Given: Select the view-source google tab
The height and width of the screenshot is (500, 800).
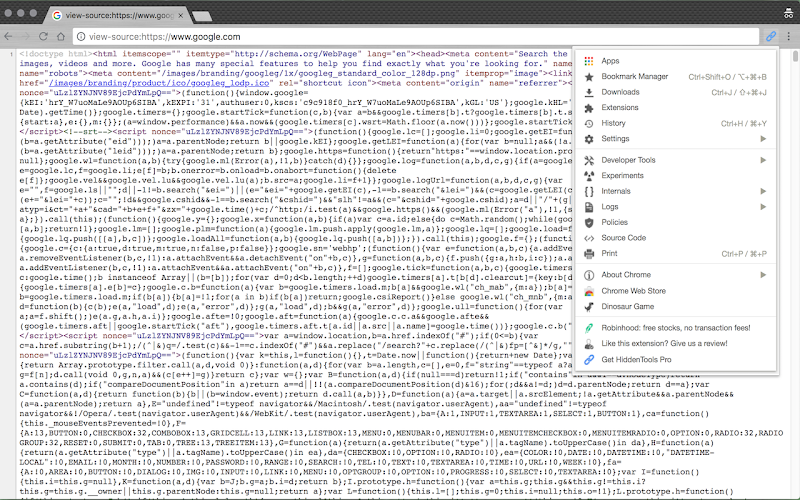Looking at the screenshot, I should (x=116, y=15).
